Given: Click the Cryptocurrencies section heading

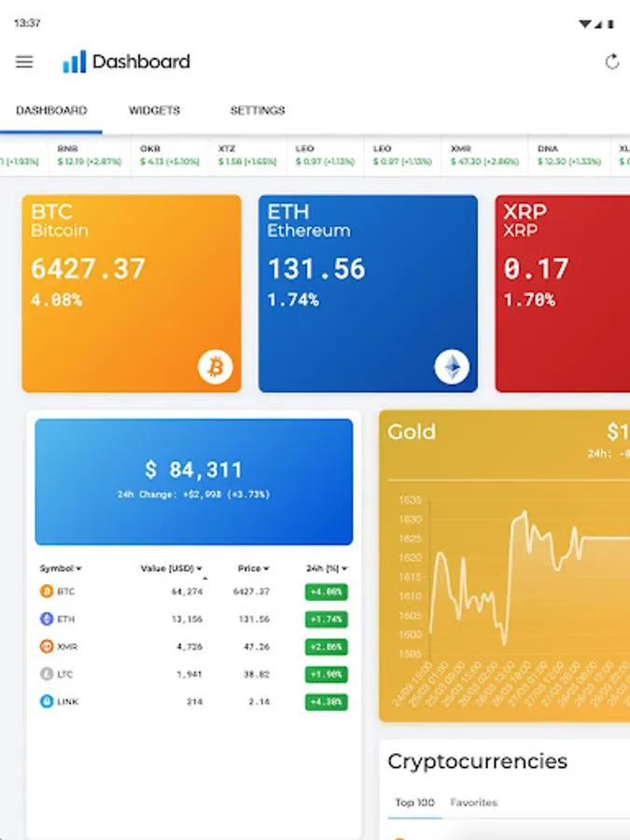Looking at the screenshot, I should pyautogui.click(x=477, y=762).
